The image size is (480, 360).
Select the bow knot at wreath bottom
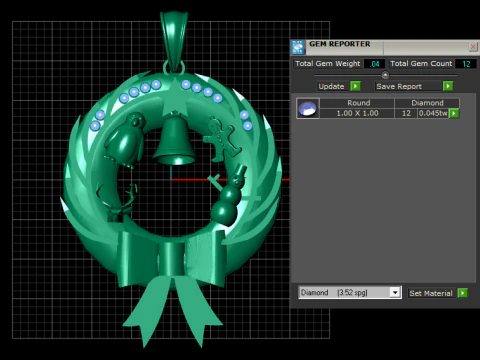coord(171,259)
